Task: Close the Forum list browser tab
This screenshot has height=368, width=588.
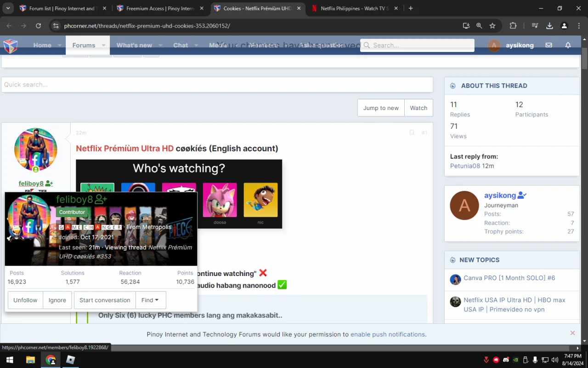Action: 104,8
